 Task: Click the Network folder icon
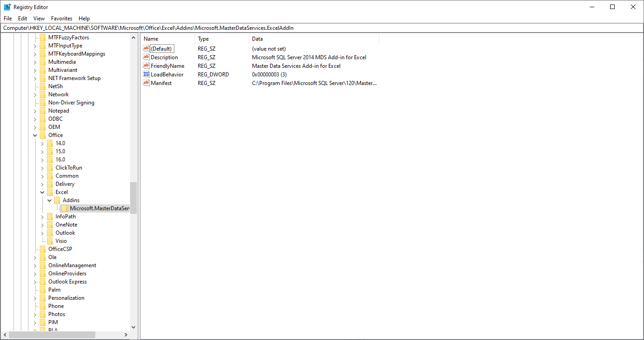pos(43,94)
